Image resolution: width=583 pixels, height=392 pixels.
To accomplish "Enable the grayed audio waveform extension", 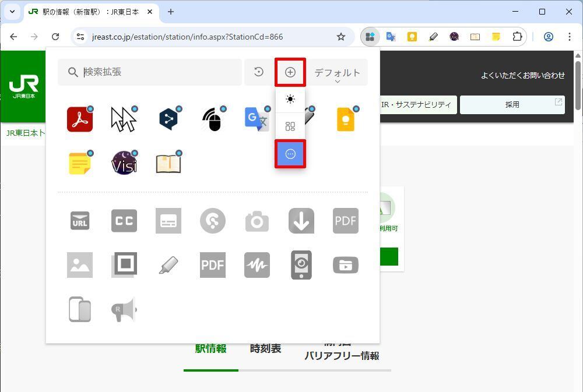I will point(257,265).
